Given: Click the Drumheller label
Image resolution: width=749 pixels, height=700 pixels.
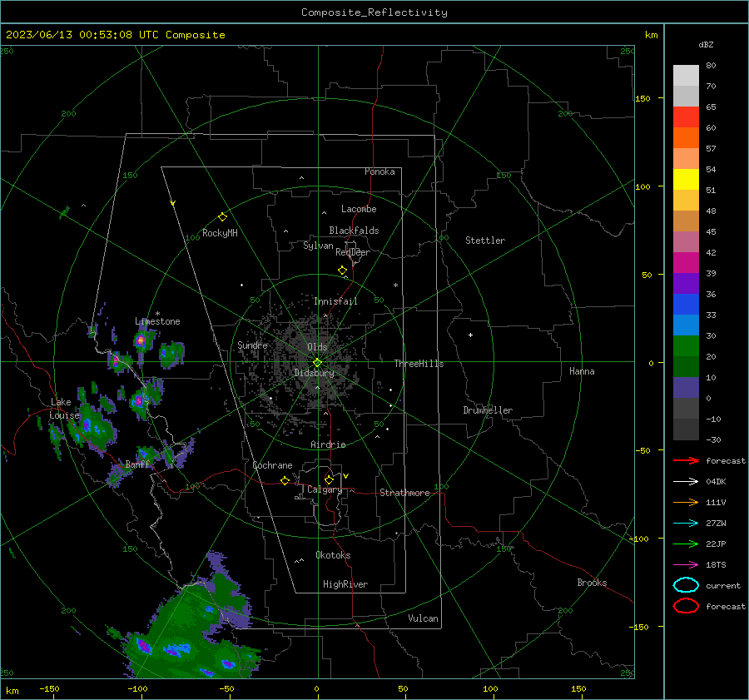Looking at the screenshot, I should 488,410.
